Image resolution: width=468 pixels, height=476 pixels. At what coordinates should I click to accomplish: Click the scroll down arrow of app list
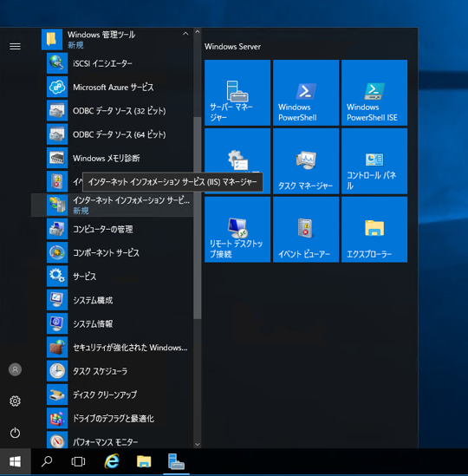[x=198, y=444]
